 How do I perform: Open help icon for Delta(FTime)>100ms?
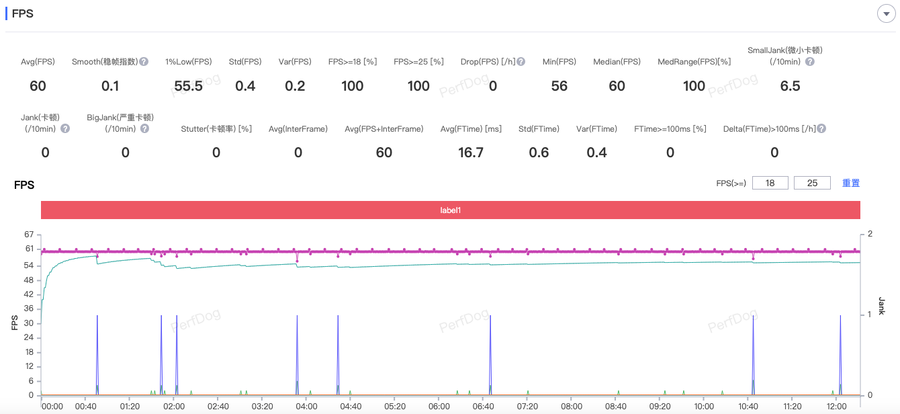point(821,129)
